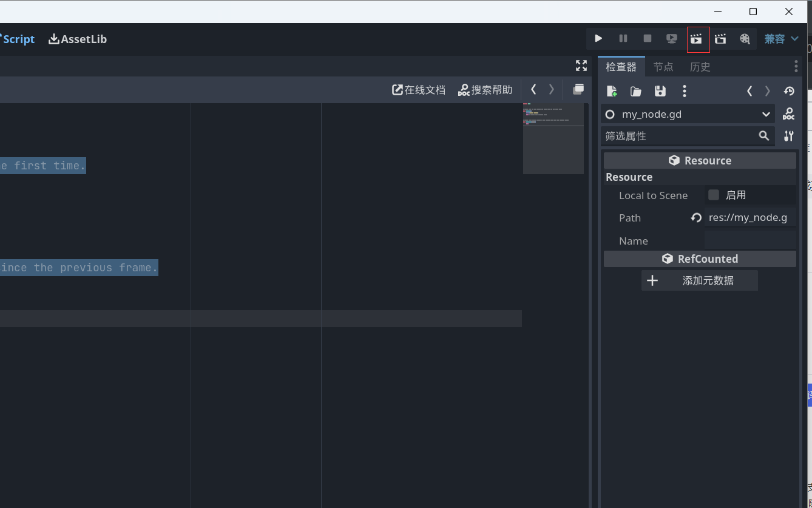Load an existing resource from disk
Viewport: 812px width, 508px height.
(636, 91)
